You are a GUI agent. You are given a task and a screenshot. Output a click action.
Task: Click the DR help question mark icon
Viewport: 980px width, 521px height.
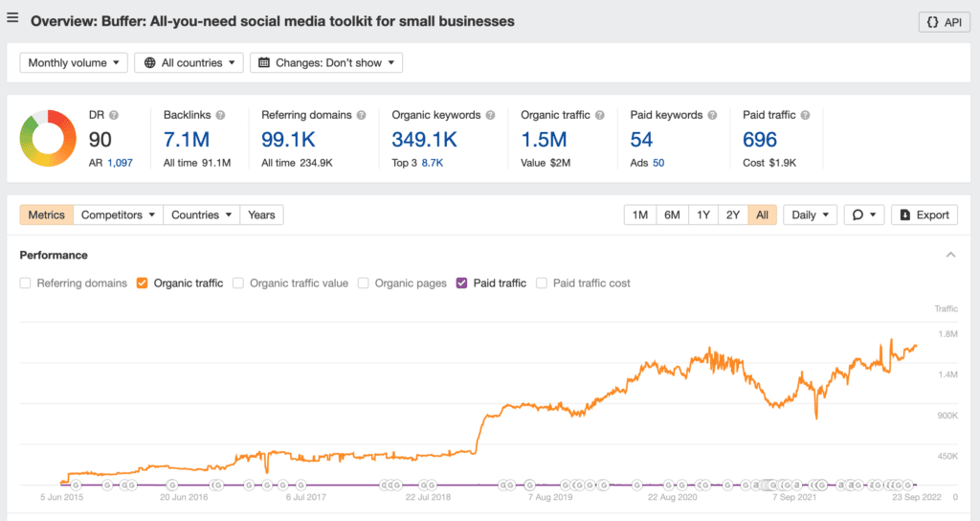click(114, 115)
